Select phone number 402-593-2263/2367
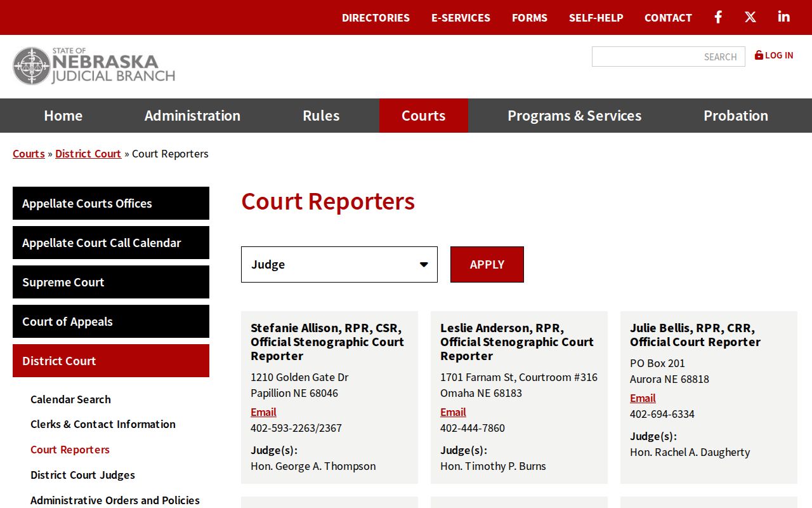Viewport: 812px width, 508px height. pos(296,428)
